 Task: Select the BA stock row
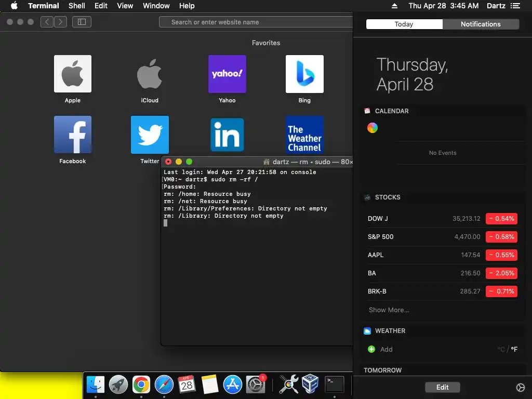pyautogui.click(x=443, y=273)
